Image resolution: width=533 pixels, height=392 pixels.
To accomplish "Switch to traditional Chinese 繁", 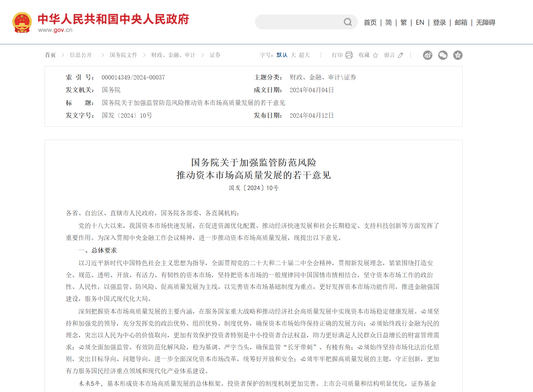I will [404, 23].
